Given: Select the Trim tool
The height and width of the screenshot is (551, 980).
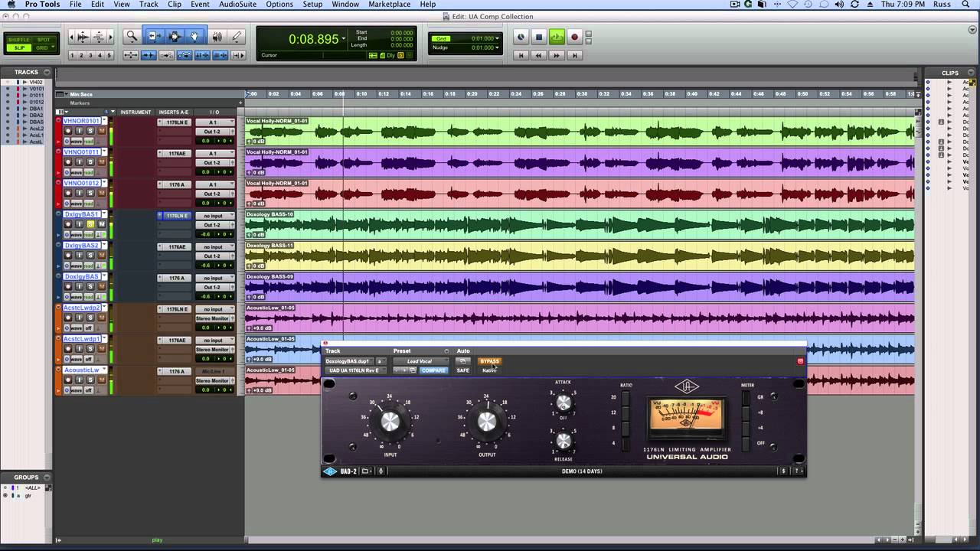Looking at the screenshot, I should click(154, 36).
